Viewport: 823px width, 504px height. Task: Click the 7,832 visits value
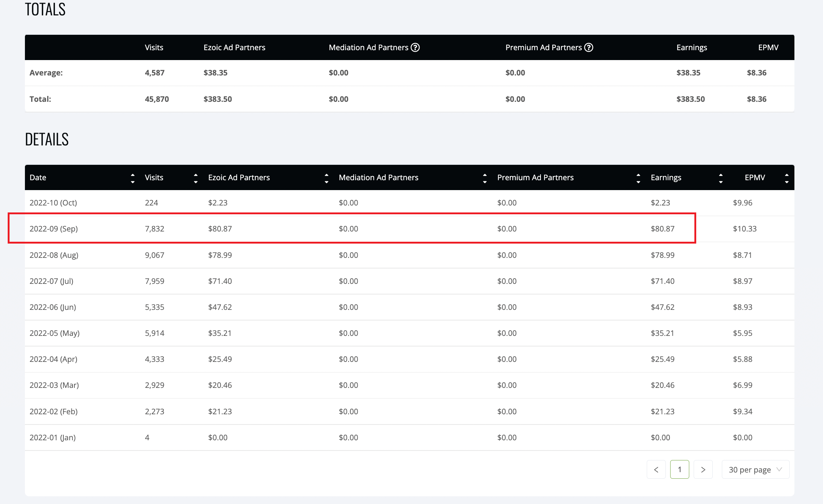pos(155,229)
